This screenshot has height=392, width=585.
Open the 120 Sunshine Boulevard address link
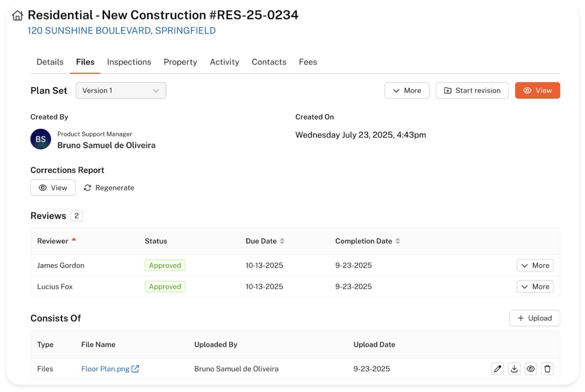(121, 31)
